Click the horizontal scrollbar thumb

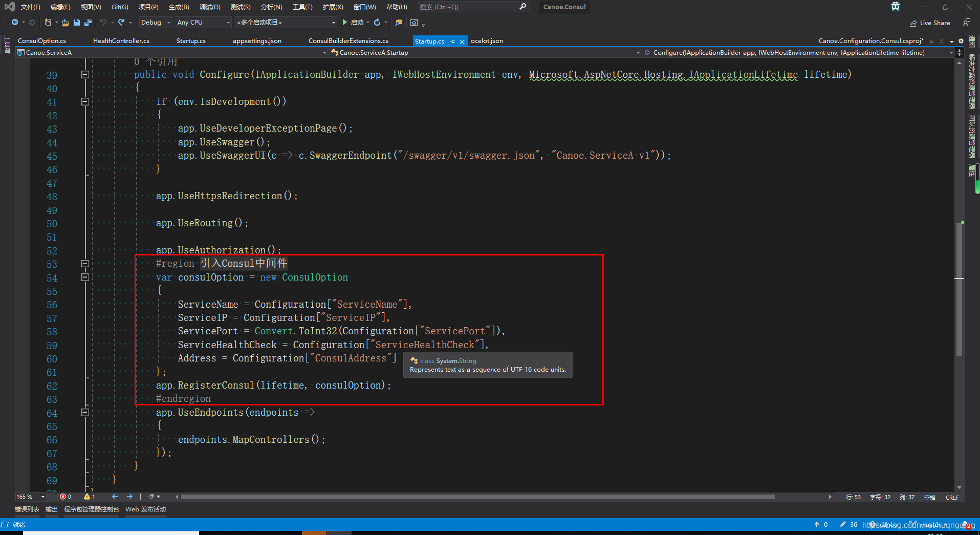tap(477, 497)
